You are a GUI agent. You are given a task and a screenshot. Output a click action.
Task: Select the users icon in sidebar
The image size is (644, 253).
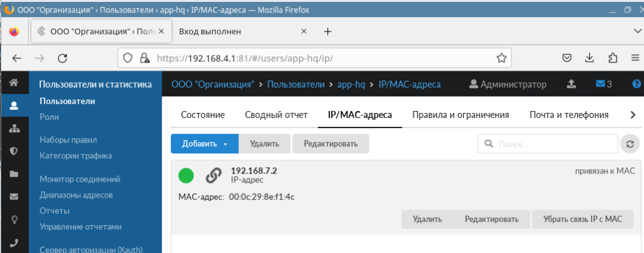coord(14,106)
